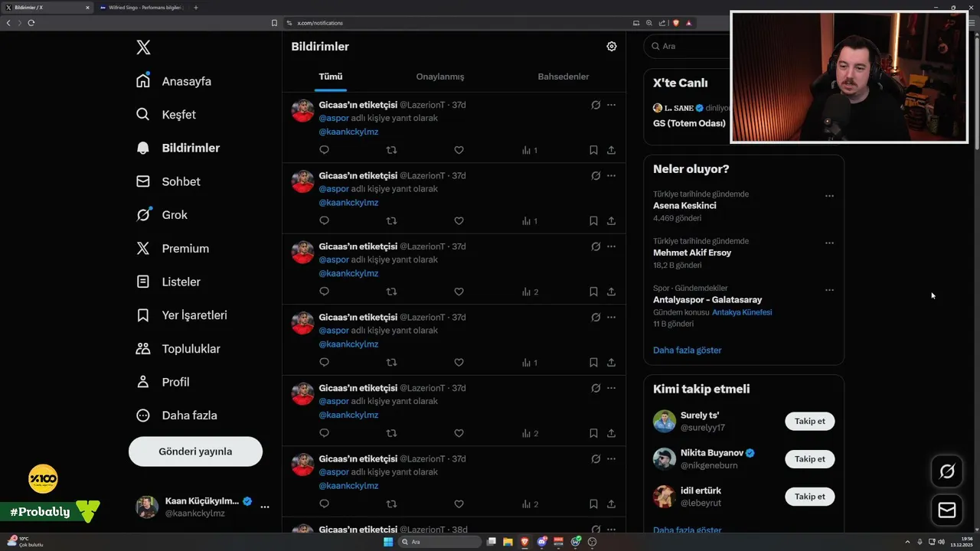980x551 pixels.
Task: Click @aspor link in the topmost notification
Action: tap(334, 118)
